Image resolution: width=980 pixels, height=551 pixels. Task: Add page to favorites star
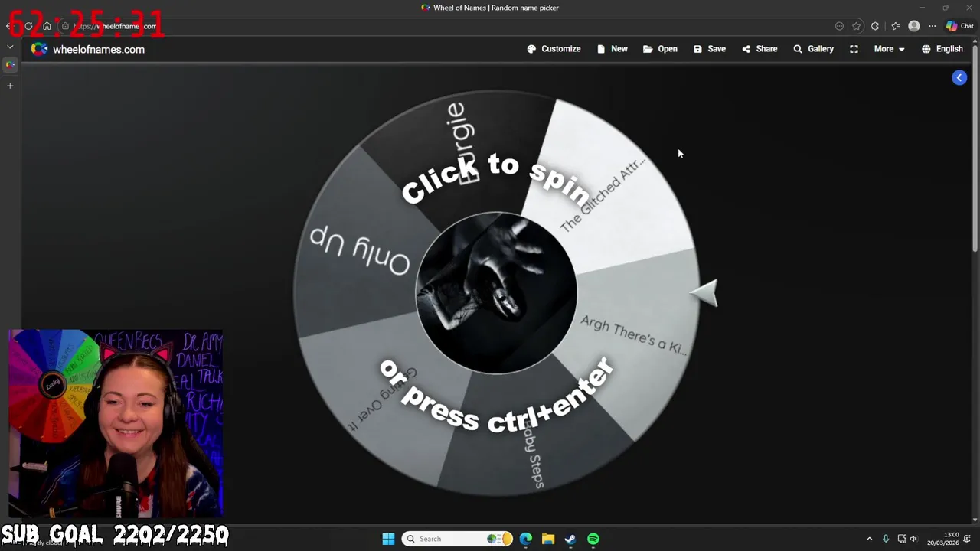pos(857,26)
